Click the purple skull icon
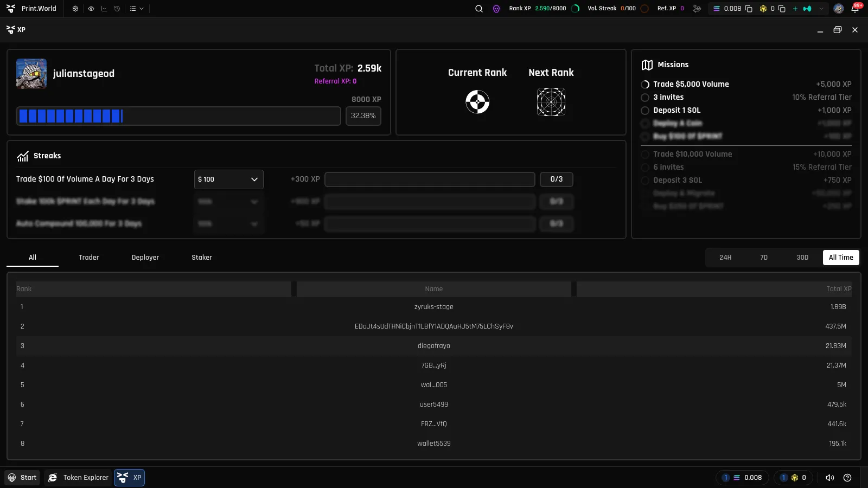The height and width of the screenshot is (488, 868). click(x=496, y=9)
